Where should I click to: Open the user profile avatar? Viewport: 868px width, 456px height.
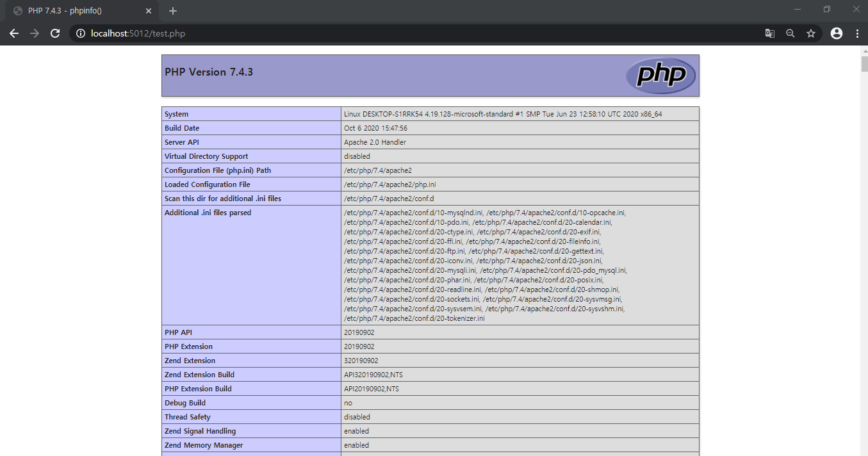pos(837,33)
